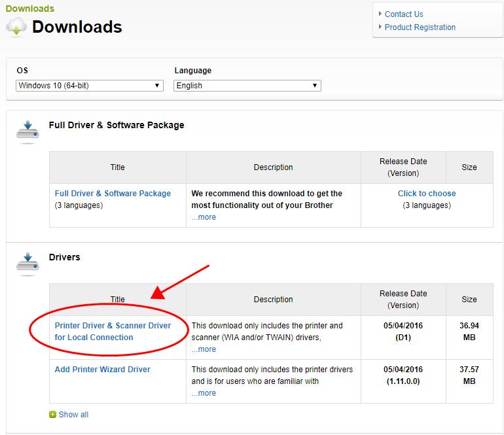Open the Product Registration link
The width and height of the screenshot is (504, 435).
point(420,27)
